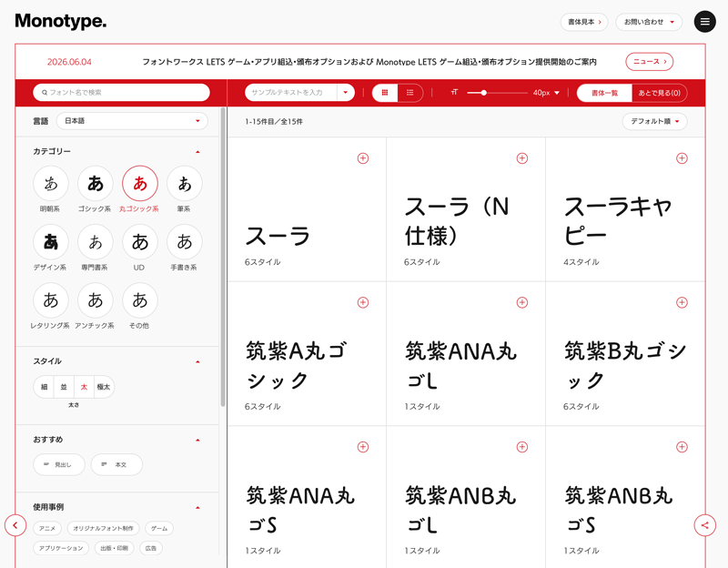Viewport: 728px width, 568px height.
Task: Toggle the 本文 recommendation filter
Action: (116, 464)
